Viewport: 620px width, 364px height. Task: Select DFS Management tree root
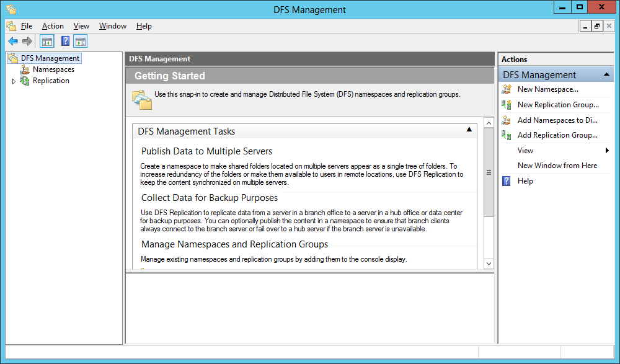[50, 58]
